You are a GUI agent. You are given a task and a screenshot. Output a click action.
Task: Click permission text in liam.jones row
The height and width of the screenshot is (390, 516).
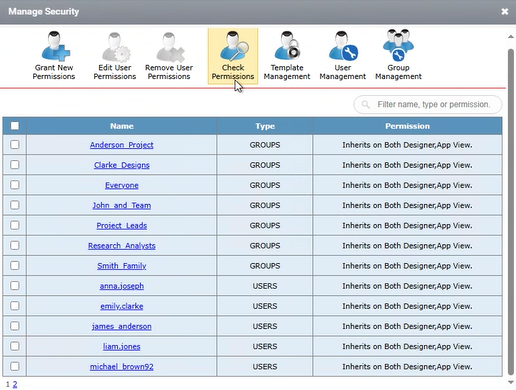point(407,346)
